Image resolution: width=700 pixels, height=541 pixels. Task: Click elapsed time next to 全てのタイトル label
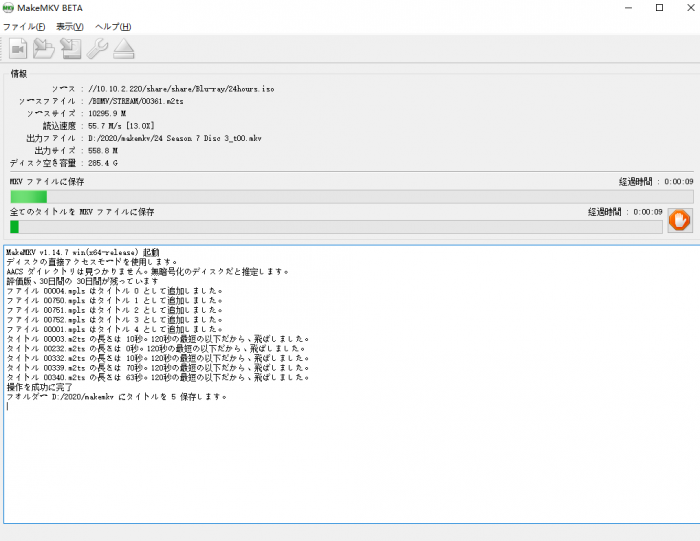[x=625, y=212]
